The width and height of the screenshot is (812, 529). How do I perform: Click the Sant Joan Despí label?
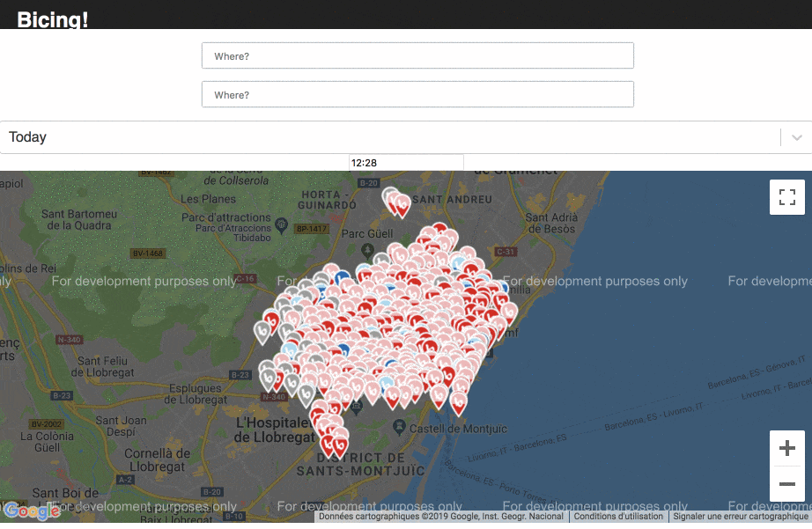click(122, 426)
